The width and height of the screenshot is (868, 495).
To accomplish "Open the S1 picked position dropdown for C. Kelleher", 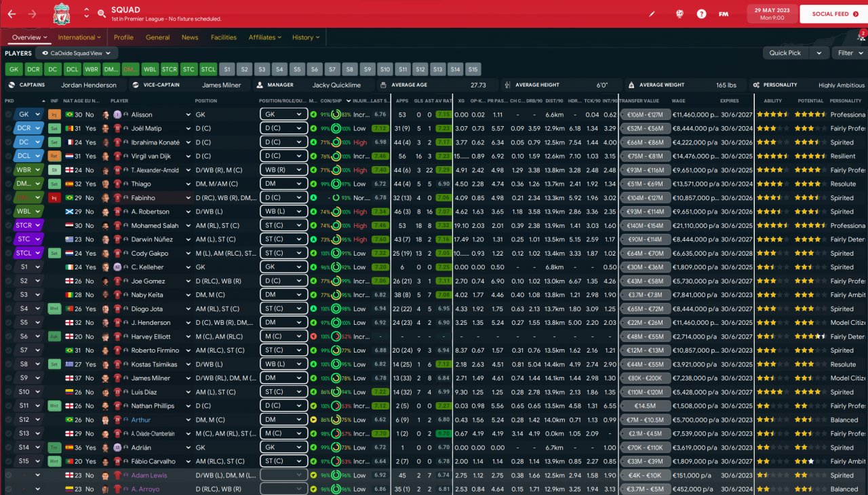I will tap(28, 267).
